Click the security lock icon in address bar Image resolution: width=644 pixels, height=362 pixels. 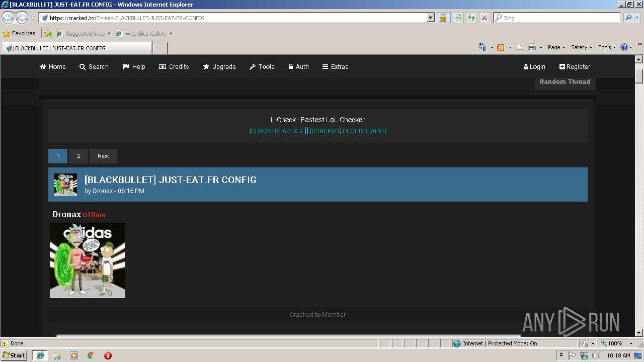coord(443,18)
